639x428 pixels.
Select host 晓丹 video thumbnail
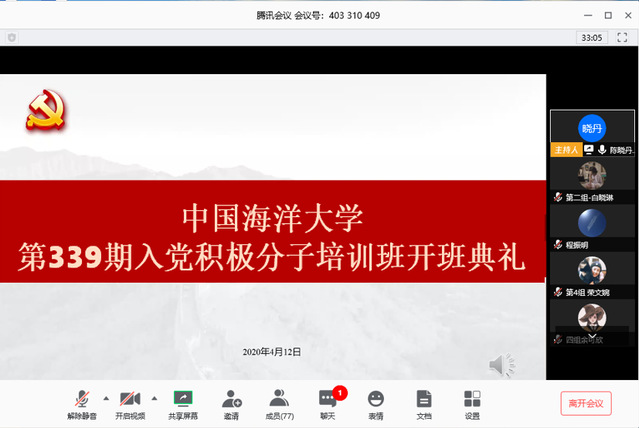[592, 128]
